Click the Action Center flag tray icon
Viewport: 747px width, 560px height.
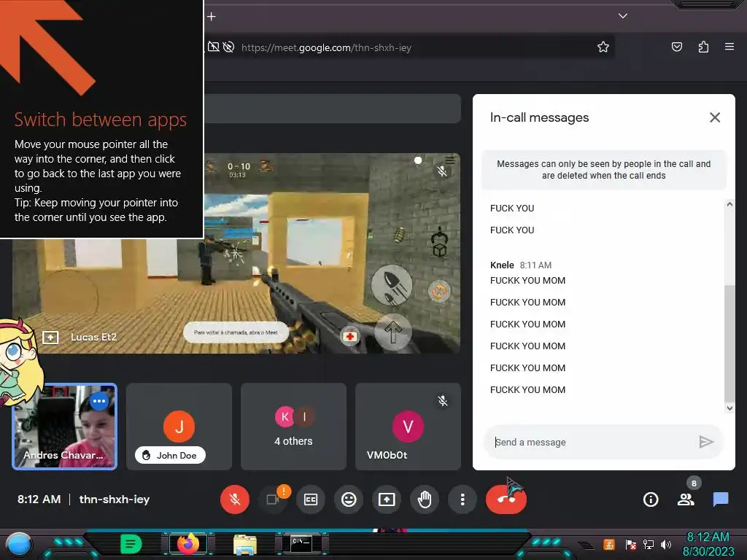pyautogui.click(x=631, y=544)
